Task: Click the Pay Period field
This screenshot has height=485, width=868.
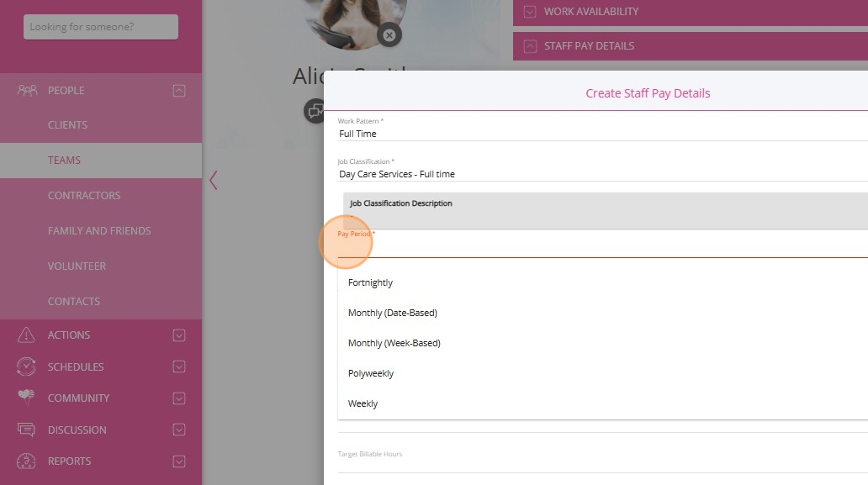Action: tap(602, 244)
